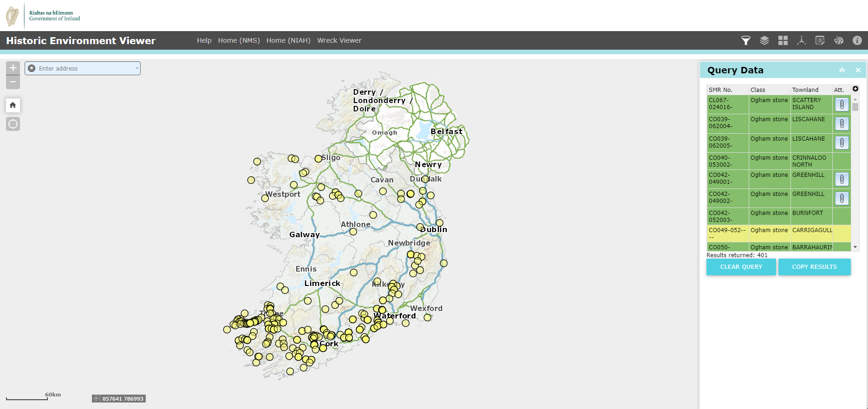Open the draw palette tool

[x=838, y=40]
